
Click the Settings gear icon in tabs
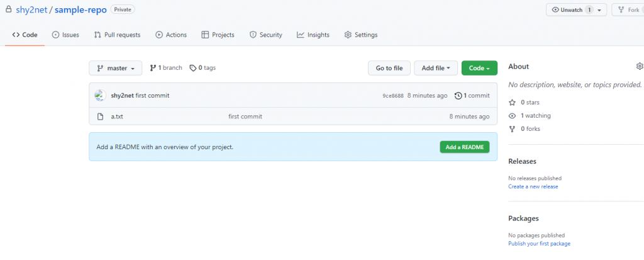pyautogui.click(x=348, y=35)
